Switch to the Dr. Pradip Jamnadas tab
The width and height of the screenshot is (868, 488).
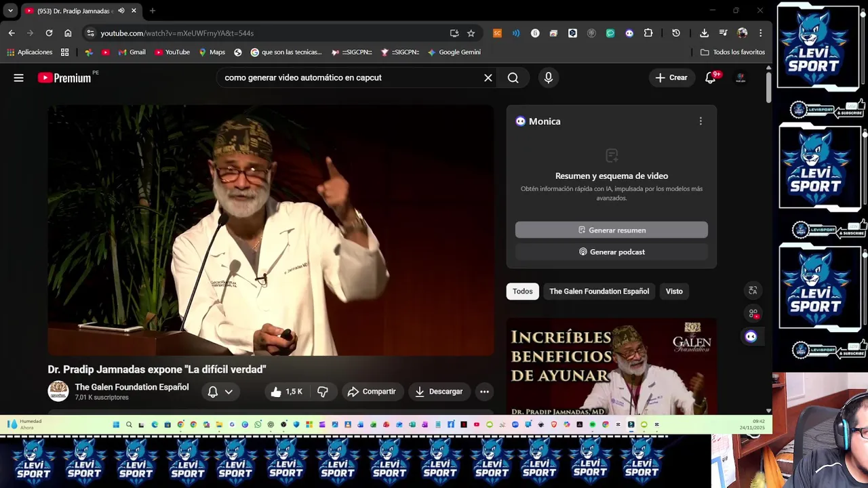coord(75,11)
